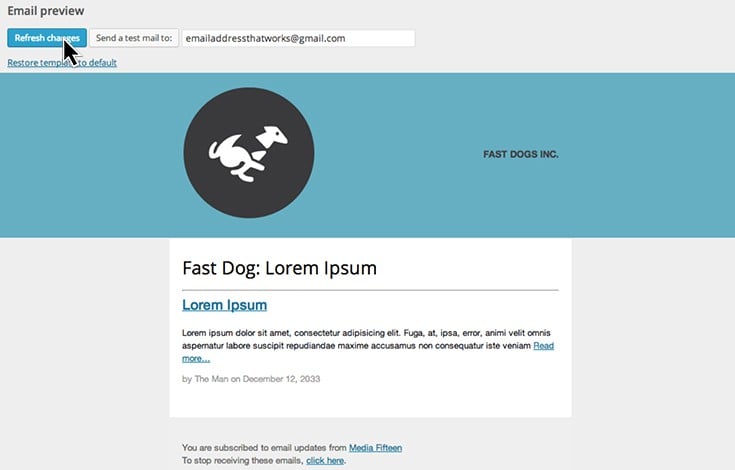This screenshot has width=735, height=470.
Task: Restore template to default via link
Action: [62, 62]
